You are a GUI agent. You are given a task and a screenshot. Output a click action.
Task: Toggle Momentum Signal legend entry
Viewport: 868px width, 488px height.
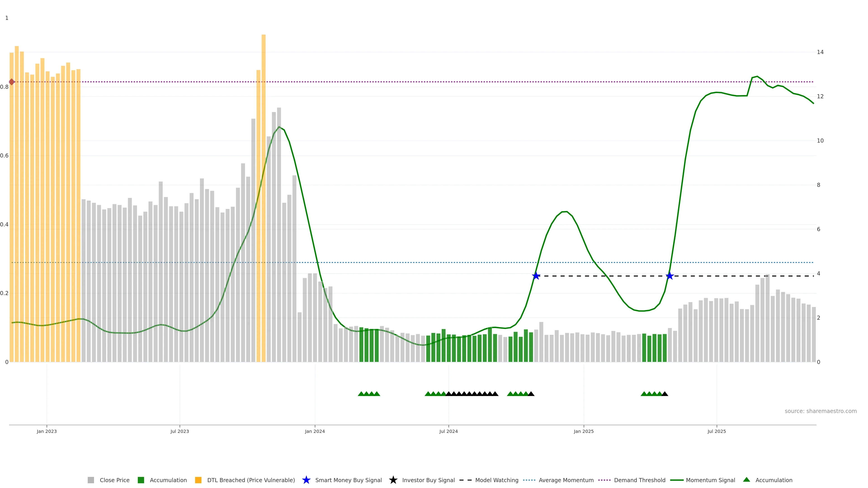(x=710, y=480)
